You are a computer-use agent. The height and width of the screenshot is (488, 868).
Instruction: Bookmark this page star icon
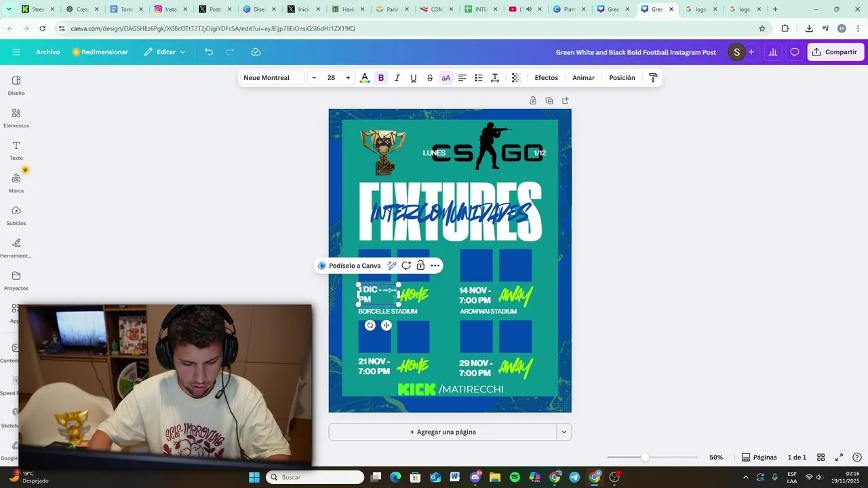coord(762,28)
